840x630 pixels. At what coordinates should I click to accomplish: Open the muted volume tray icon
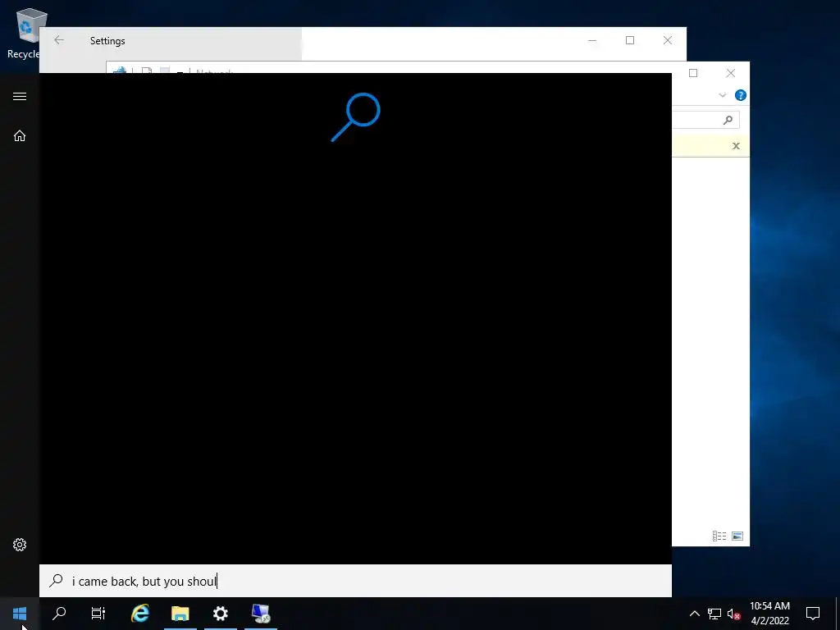(734, 614)
